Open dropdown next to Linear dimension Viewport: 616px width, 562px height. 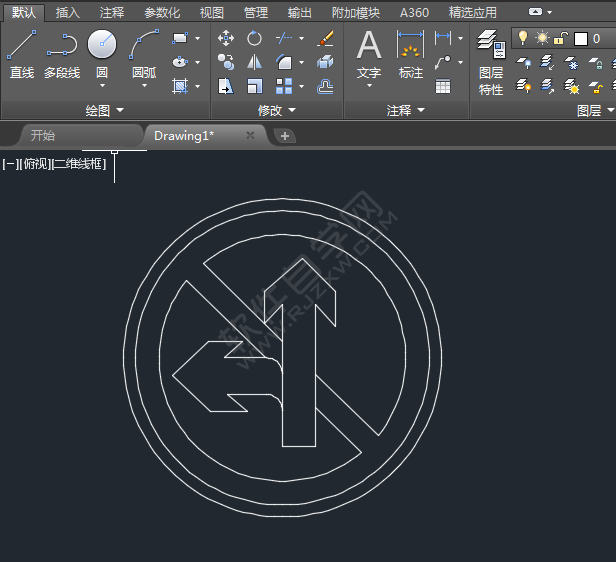[460, 38]
